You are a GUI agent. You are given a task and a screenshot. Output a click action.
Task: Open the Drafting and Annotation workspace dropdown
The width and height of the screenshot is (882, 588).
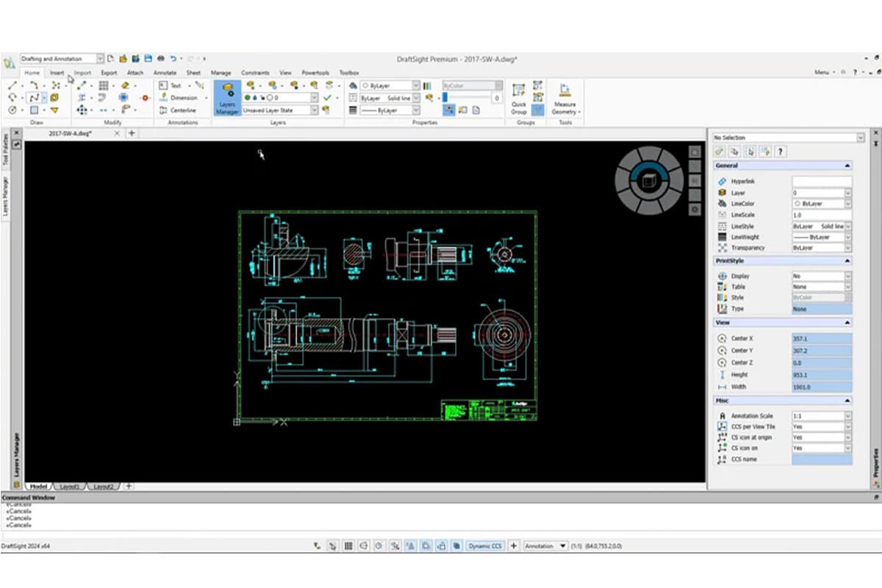(101, 57)
